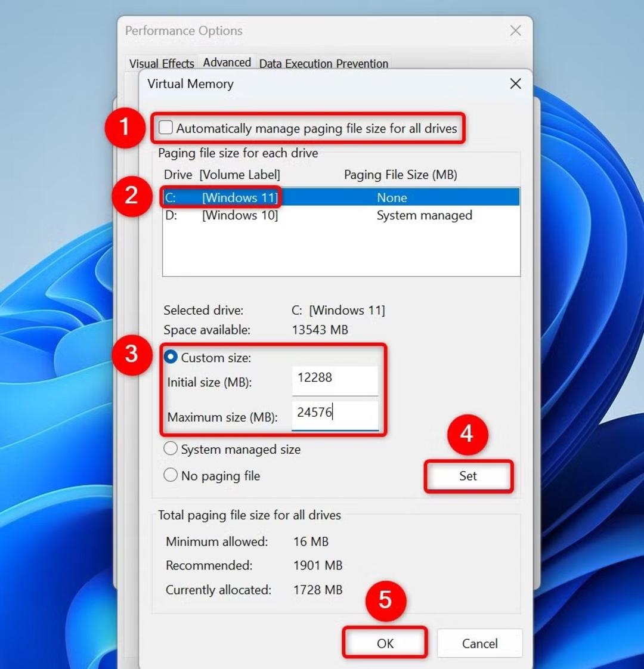Viewport: 644px width, 669px height.
Task: Click empty area in drive list box
Action: pos(341,250)
